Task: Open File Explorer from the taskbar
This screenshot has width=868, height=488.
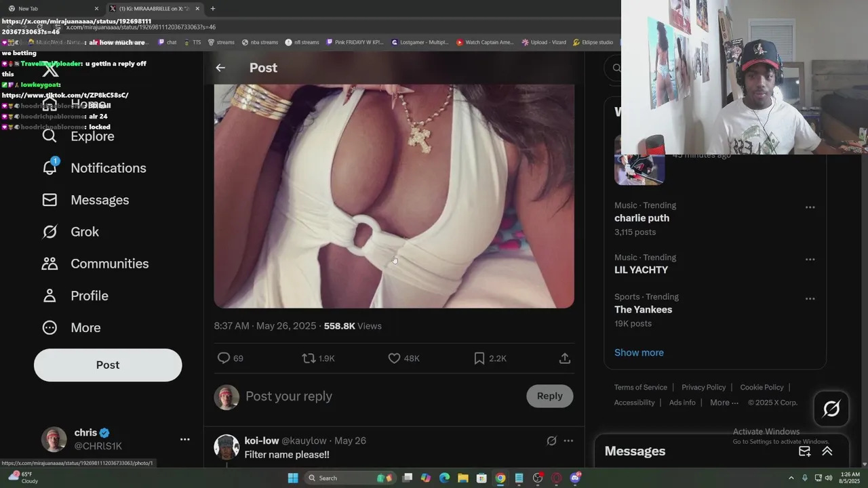Action: pyautogui.click(x=463, y=478)
